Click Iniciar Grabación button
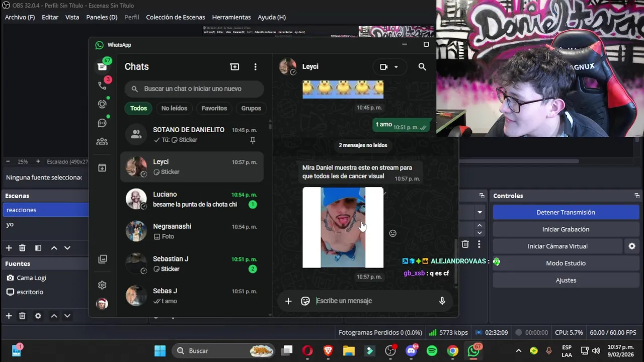644x362 pixels. point(566,229)
